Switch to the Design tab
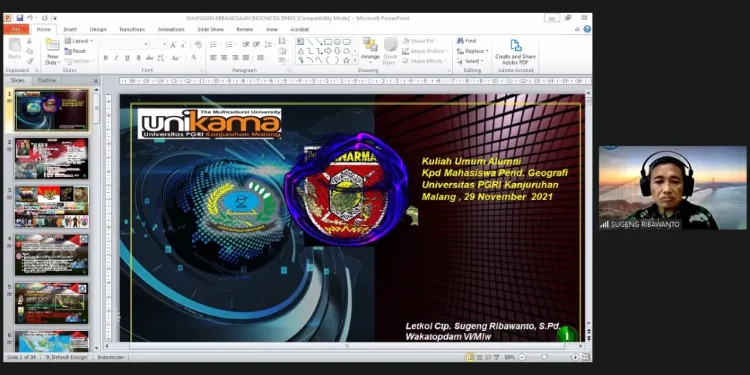 click(98, 29)
